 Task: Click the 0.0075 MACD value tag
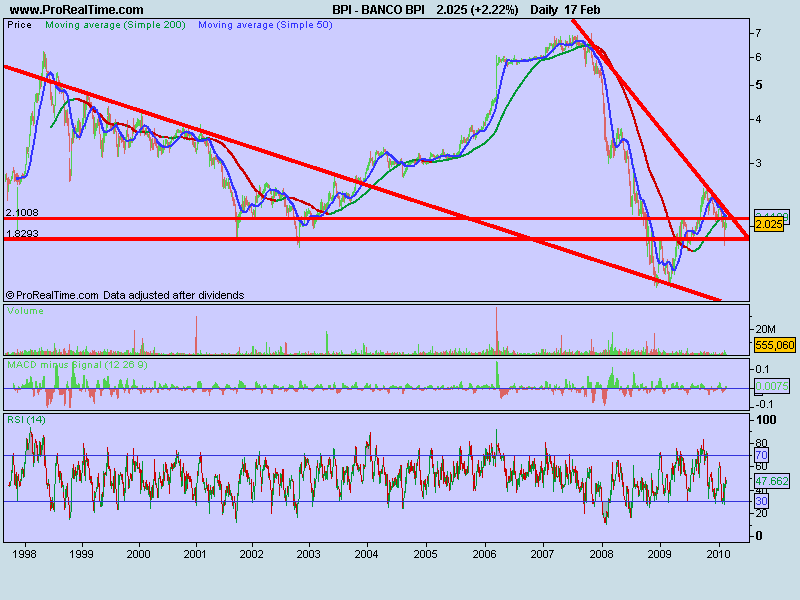coord(772,386)
